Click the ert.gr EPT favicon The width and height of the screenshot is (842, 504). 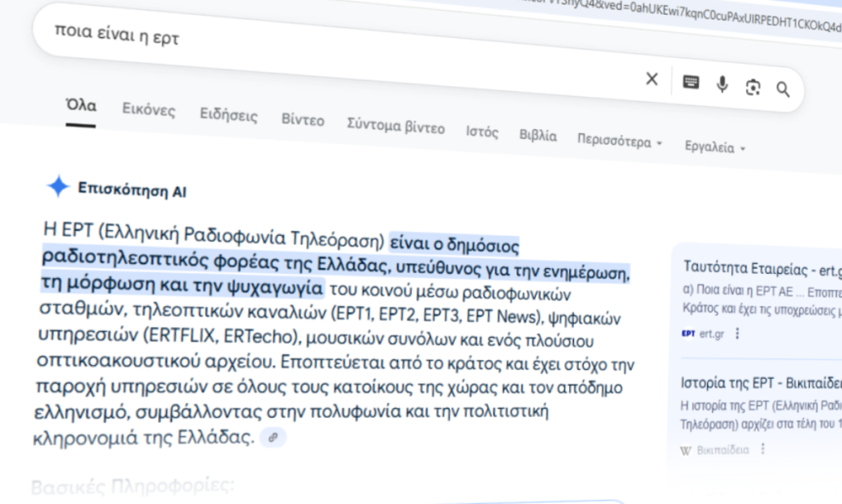coord(688,333)
